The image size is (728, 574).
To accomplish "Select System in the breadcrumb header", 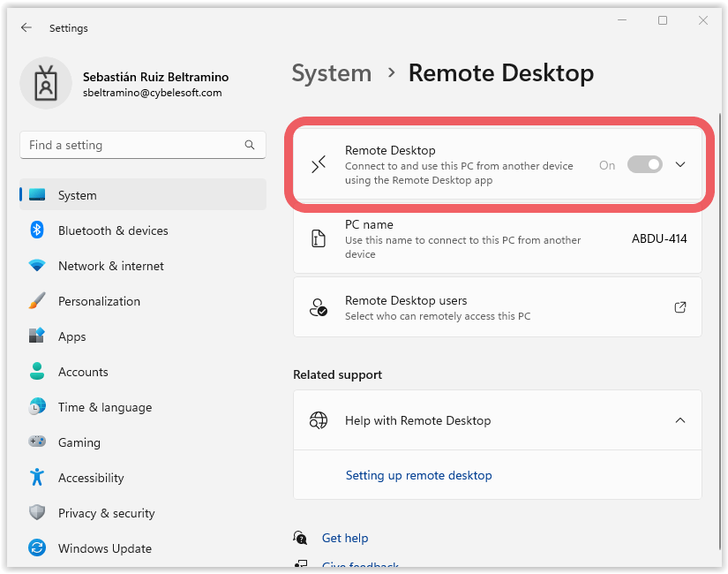I will pyautogui.click(x=332, y=73).
